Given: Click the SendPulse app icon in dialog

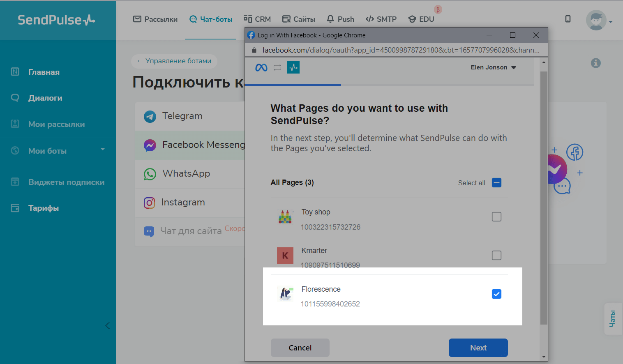Looking at the screenshot, I should pyautogui.click(x=293, y=67).
